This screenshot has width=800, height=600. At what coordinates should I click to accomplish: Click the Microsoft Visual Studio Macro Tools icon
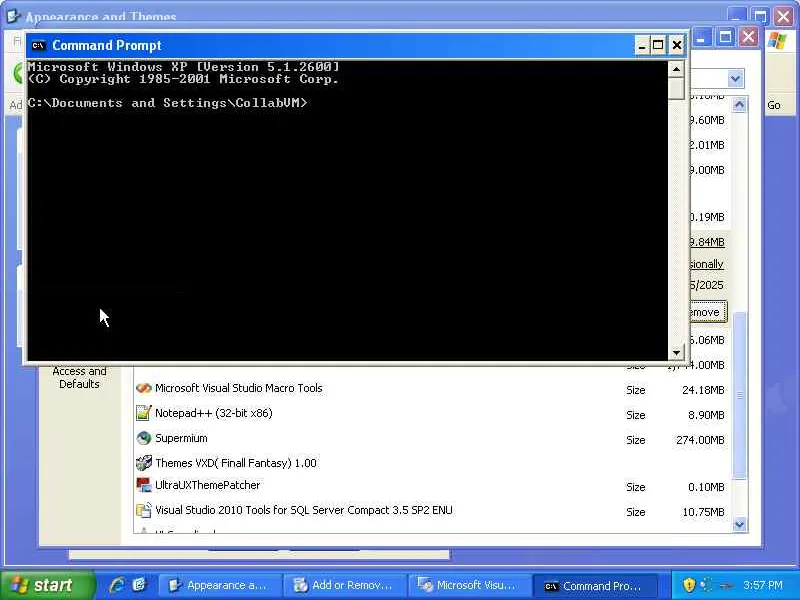click(144, 388)
